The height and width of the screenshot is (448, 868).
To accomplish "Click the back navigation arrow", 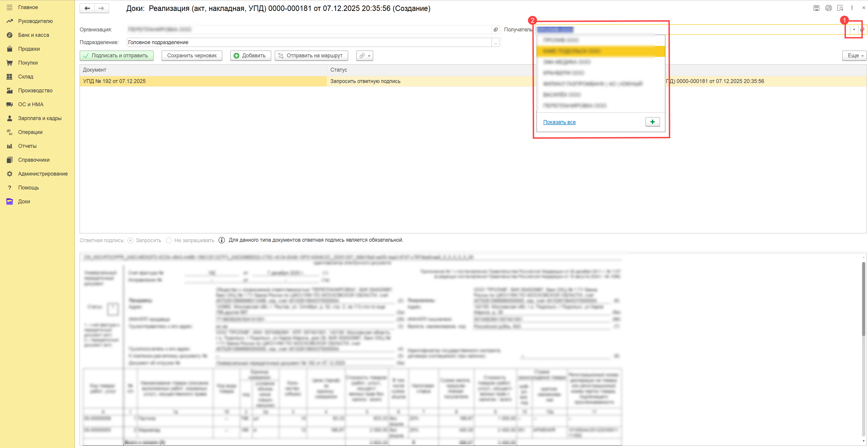I will 87,8.
